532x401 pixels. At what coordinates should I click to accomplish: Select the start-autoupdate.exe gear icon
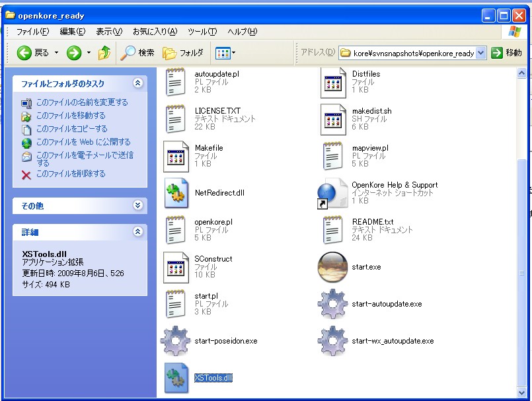(x=332, y=304)
